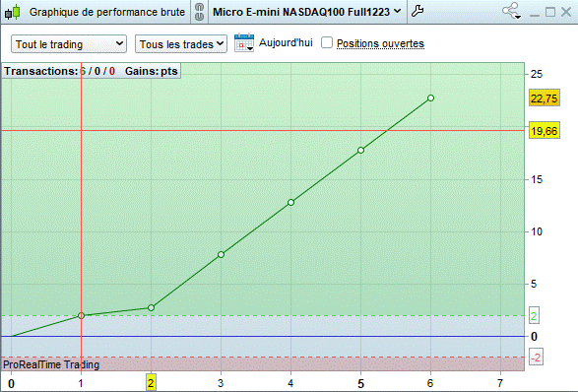
Task: Click the highlighted 2 on x-axis
Action: tap(151, 383)
